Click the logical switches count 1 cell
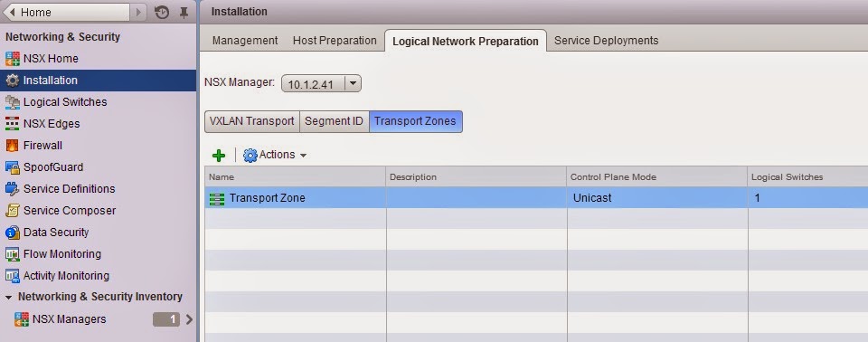The height and width of the screenshot is (342, 868). click(x=808, y=198)
